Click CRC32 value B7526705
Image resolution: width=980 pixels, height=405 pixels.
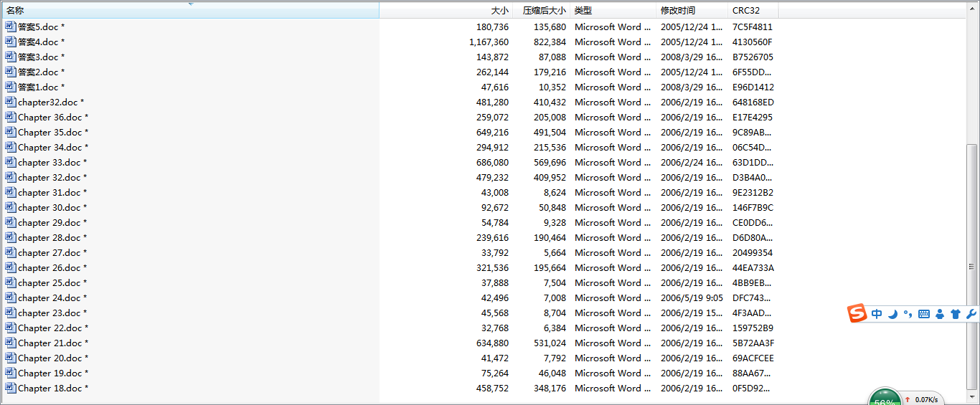point(753,57)
